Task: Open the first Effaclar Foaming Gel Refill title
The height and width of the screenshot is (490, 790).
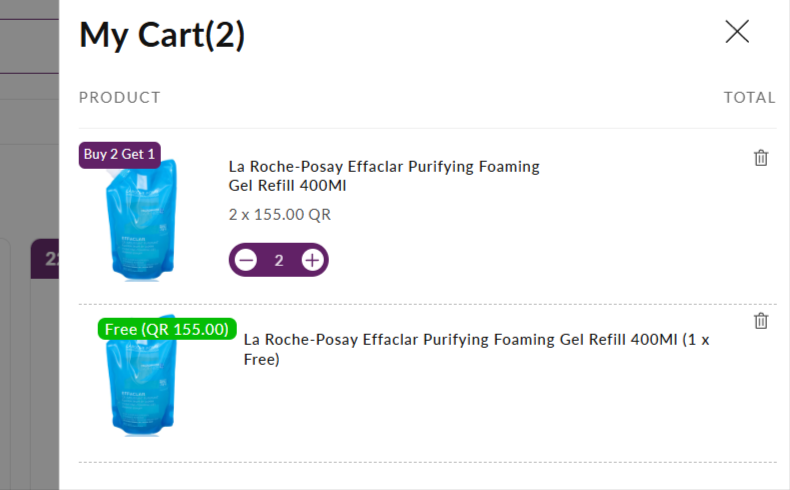Action: click(384, 176)
